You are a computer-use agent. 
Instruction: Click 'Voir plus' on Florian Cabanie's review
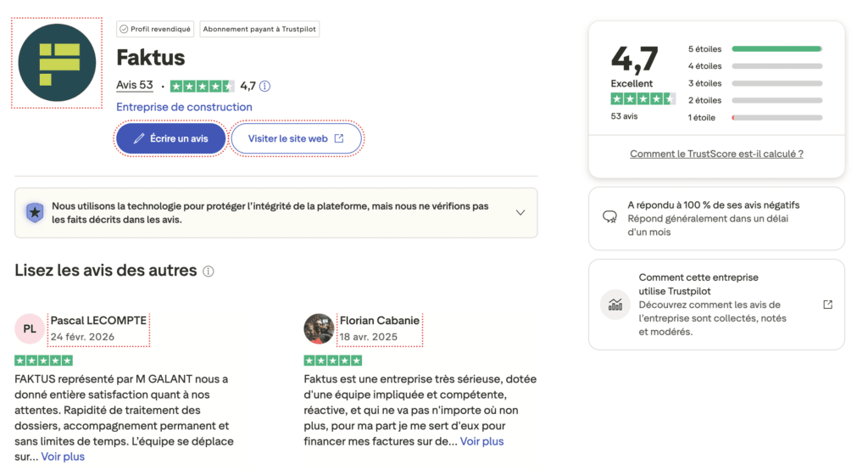click(x=482, y=442)
